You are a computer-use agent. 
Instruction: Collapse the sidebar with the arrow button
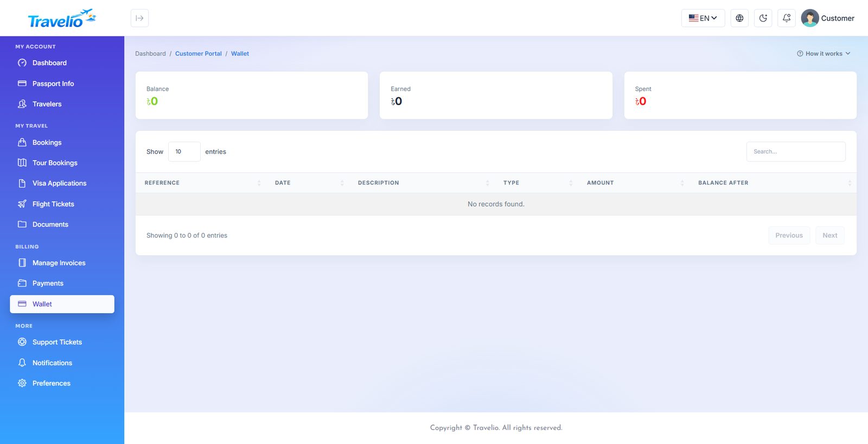point(139,18)
